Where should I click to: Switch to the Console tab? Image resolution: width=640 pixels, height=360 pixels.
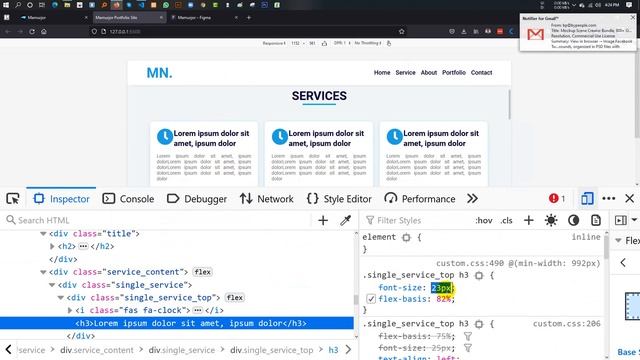pyautogui.click(x=128, y=199)
